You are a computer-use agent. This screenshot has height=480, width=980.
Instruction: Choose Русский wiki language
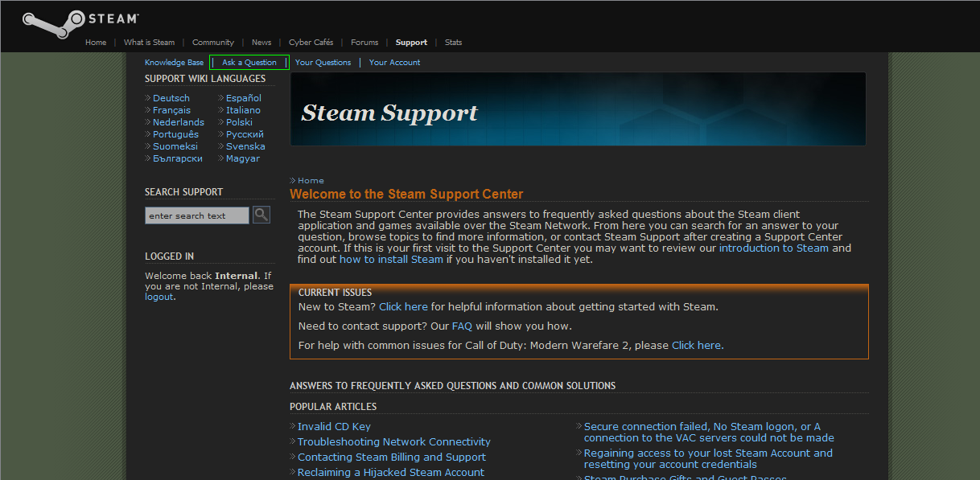coord(245,134)
